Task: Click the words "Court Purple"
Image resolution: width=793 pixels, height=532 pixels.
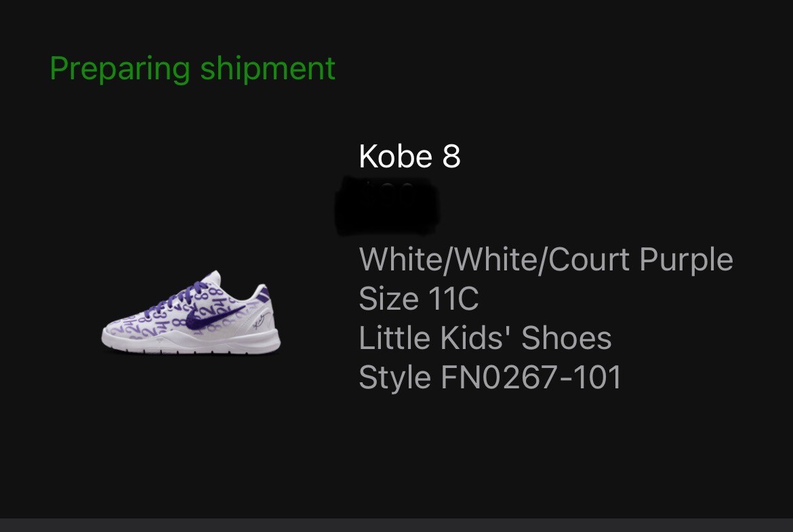Action: 641,260
